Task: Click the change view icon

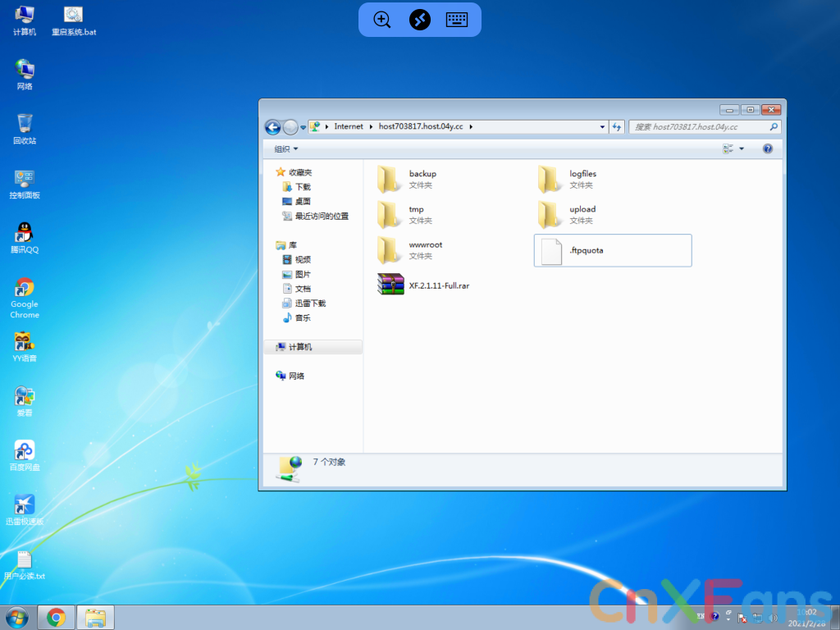Action: click(x=728, y=148)
